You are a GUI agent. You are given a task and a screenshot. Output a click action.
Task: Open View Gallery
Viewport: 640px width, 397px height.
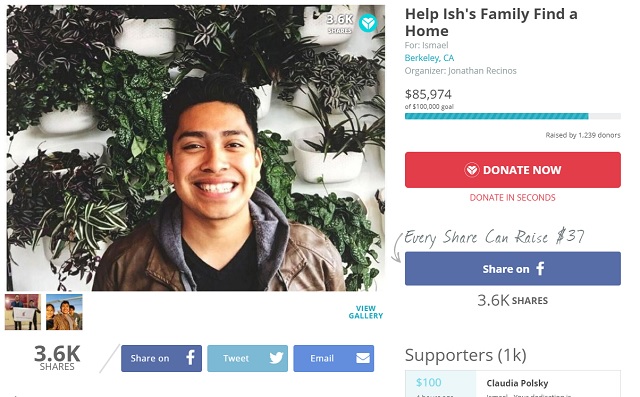366,312
